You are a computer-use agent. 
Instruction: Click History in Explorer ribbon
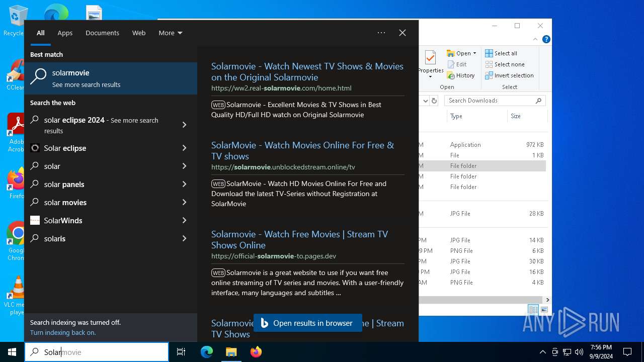[460, 75]
